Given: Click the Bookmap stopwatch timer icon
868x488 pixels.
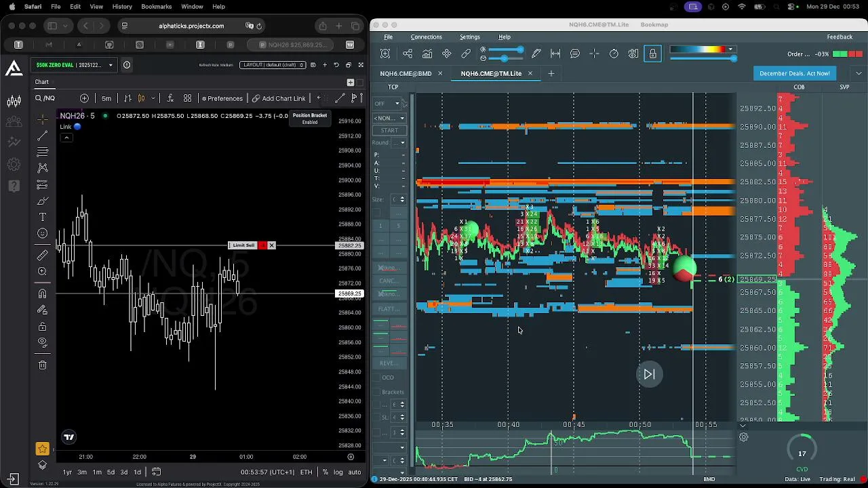Looking at the screenshot, I should tap(614, 54).
